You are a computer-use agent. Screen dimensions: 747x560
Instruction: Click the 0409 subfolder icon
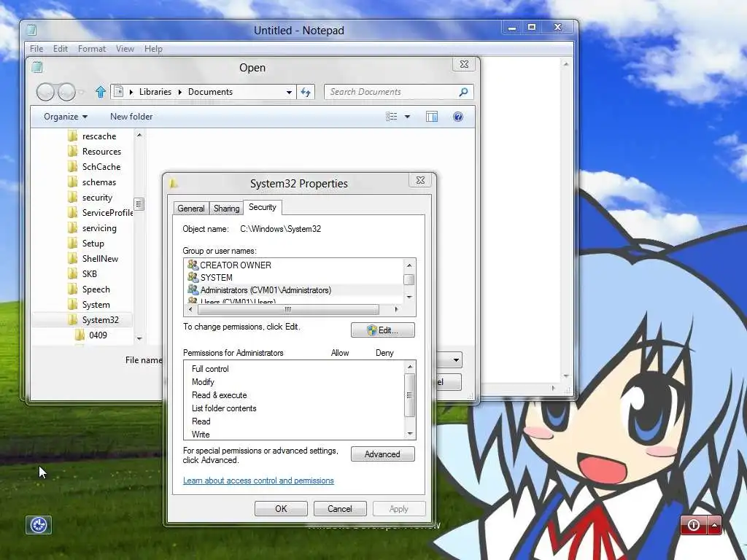(80, 335)
